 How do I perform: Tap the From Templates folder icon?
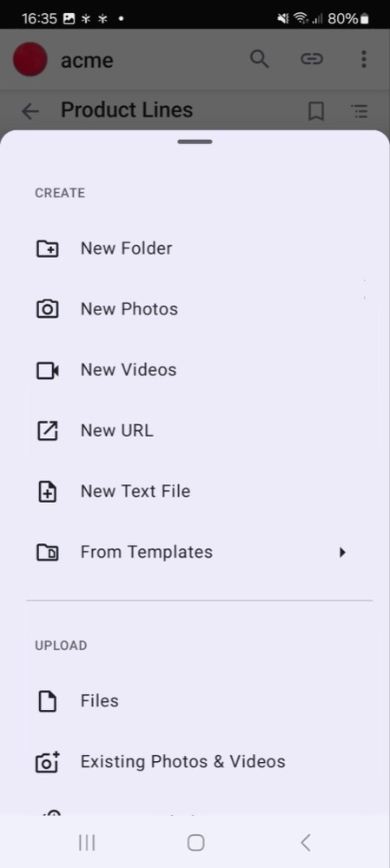pyautogui.click(x=47, y=553)
